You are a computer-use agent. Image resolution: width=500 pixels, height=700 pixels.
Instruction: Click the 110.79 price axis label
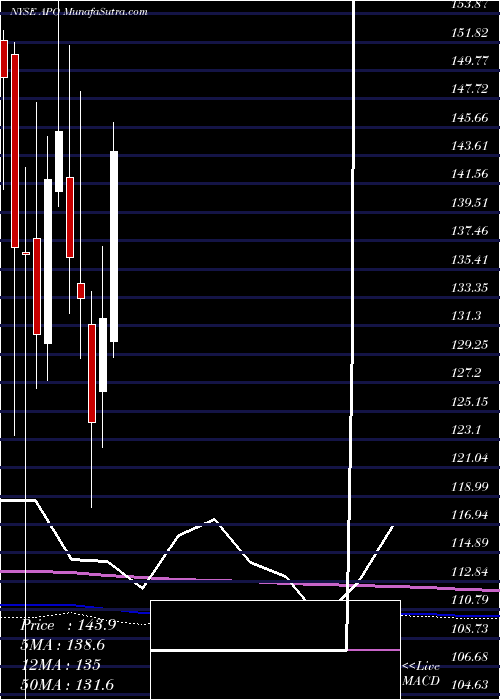tap(469, 600)
